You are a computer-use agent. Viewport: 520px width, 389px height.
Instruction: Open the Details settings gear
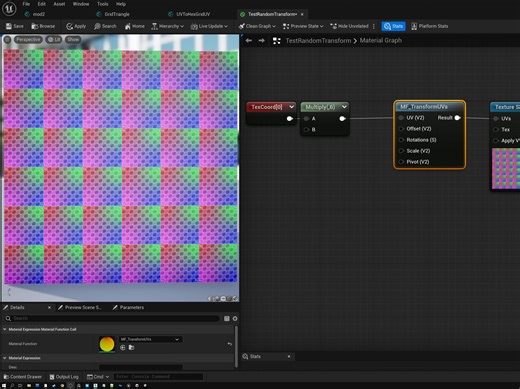235,319
